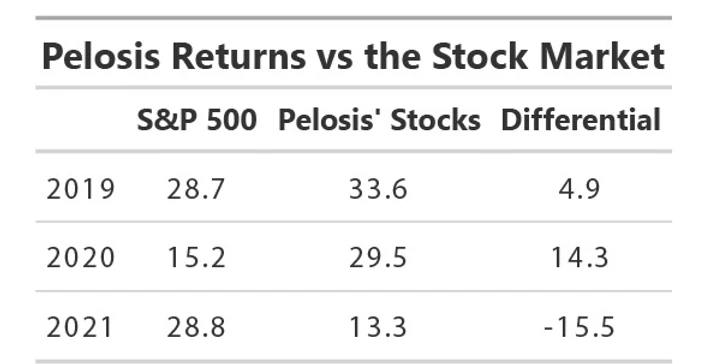Screen dimensions: 728x364
Task: Select the S&P 500 column header
Action: 197,120
